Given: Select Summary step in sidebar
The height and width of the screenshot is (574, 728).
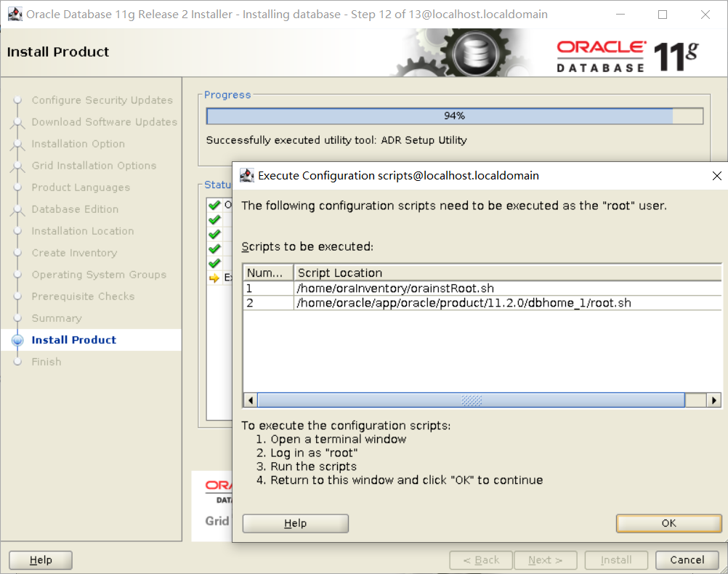Looking at the screenshot, I should pyautogui.click(x=57, y=318).
